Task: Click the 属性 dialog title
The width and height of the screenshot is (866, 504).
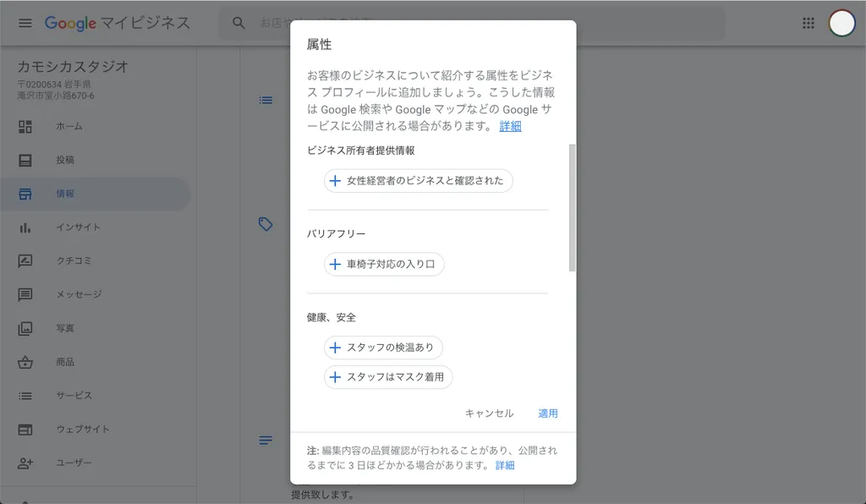Action: (x=319, y=45)
